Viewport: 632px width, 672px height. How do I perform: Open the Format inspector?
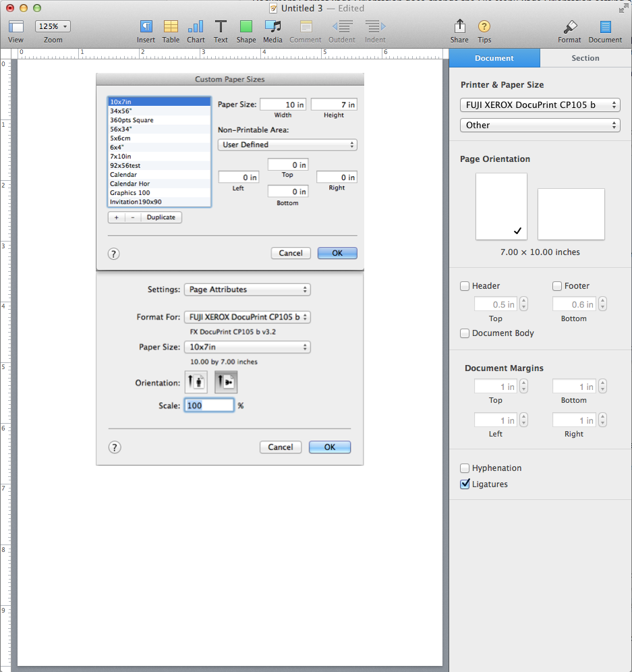point(569,26)
